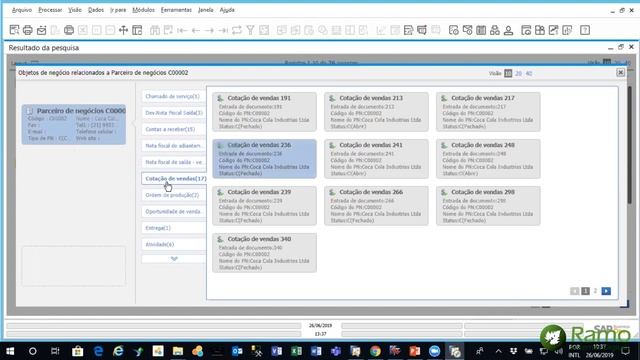This screenshot has width=640, height=360.
Task: Click the four-way arrows toolbar icon
Action: pos(123,30)
